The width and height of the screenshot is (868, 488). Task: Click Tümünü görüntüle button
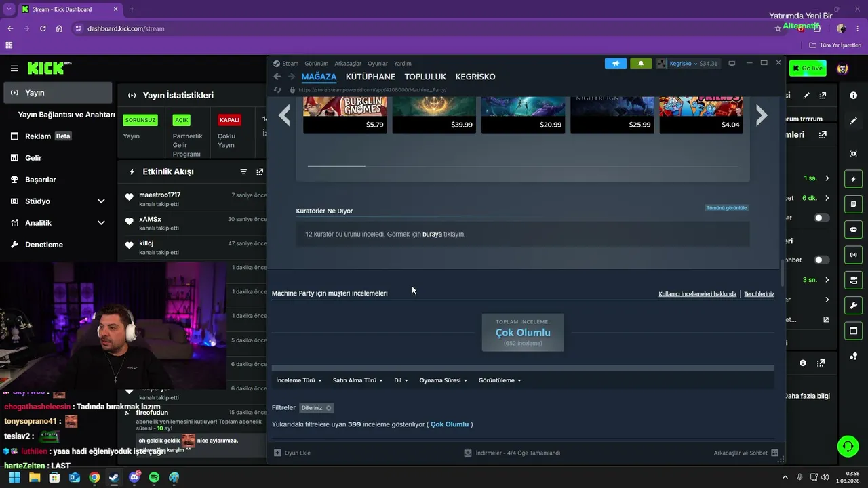coord(726,208)
